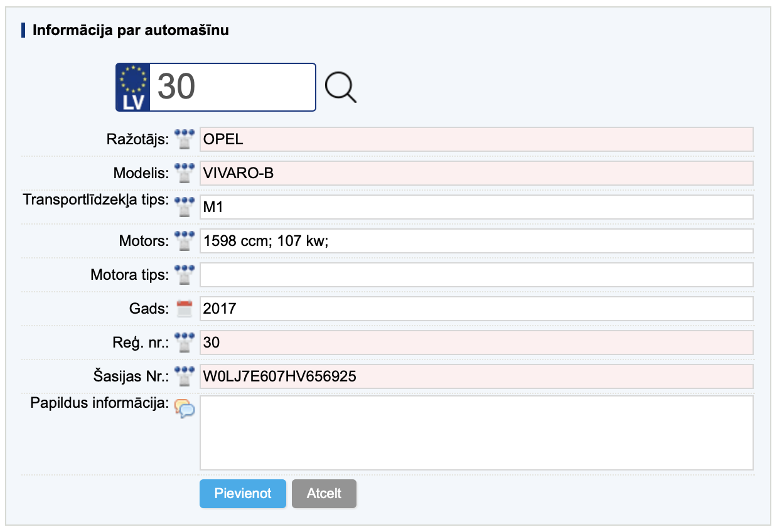Click the Modelis label
Viewport: 777px width, 532px height.
click(x=141, y=173)
